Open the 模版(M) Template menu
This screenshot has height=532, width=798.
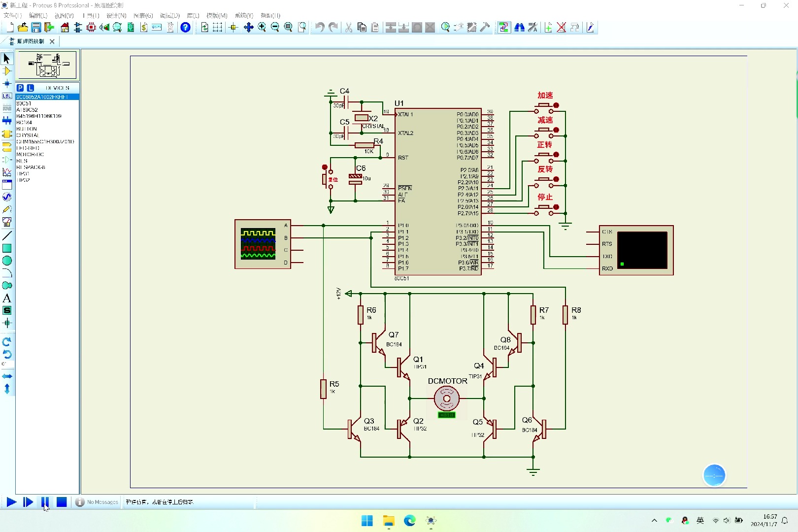click(217, 16)
